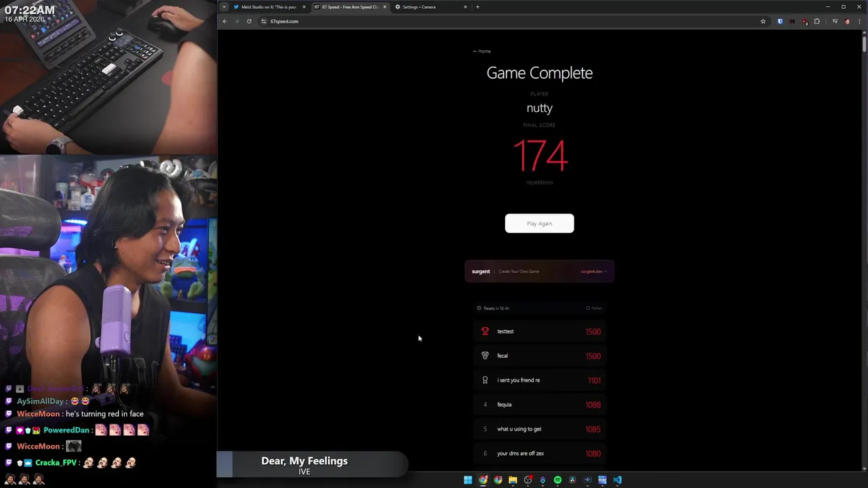This screenshot has width=868, height=488.
Task: Click the browser back arrow
Action: [x=224, y=21]
